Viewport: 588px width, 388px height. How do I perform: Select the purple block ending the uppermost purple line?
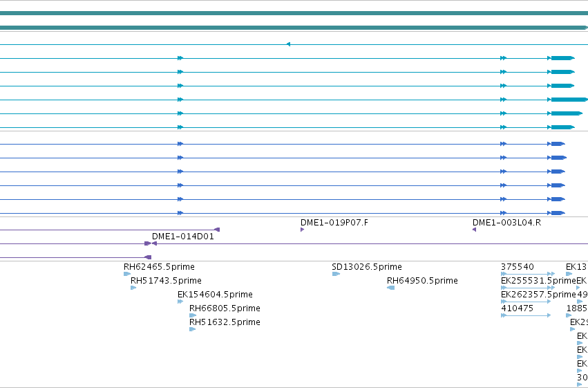[x=217, y=230]
